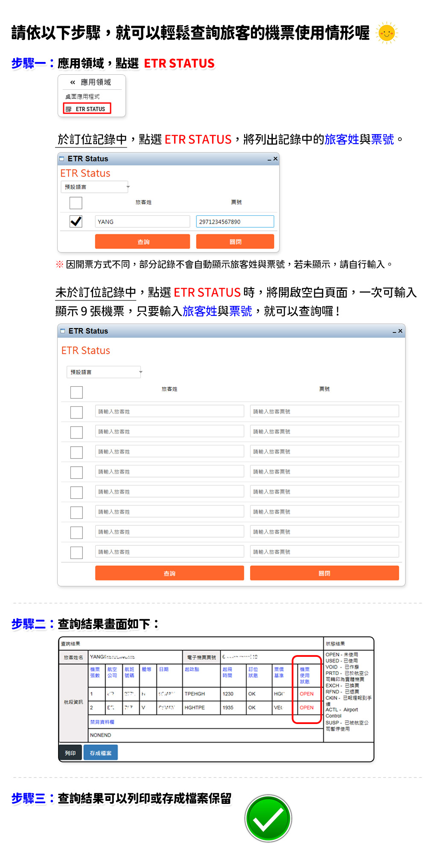Click the OPEN status on the HGHTPE row
The height and width of the screenshot is (868, 438).
307,707
